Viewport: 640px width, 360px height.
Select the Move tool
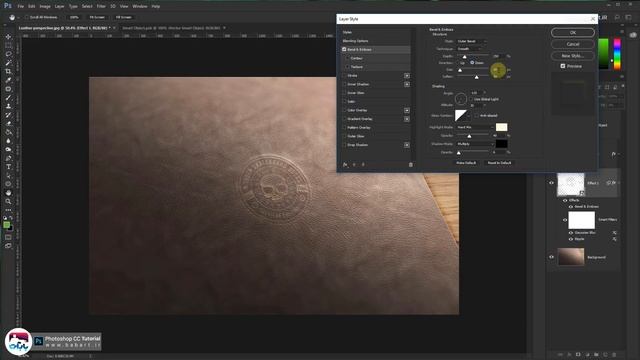click(x=8, y=37)
